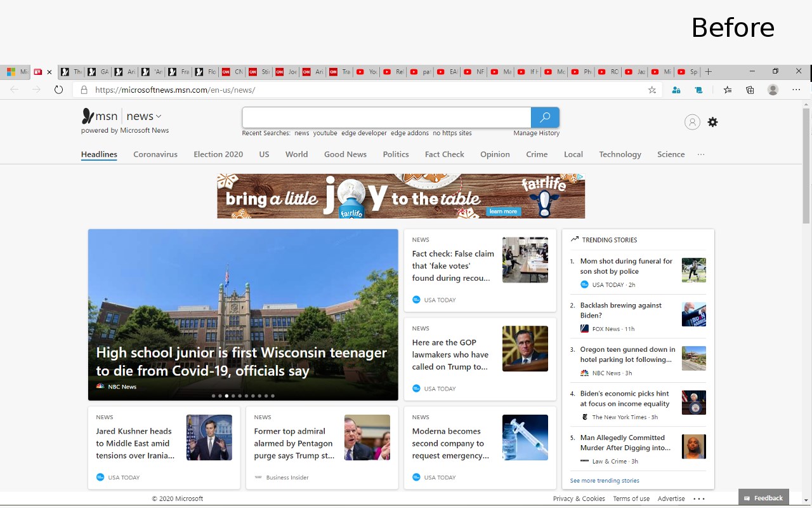
Task: Select the Headlines tab
Action: (x=99, y=154)
